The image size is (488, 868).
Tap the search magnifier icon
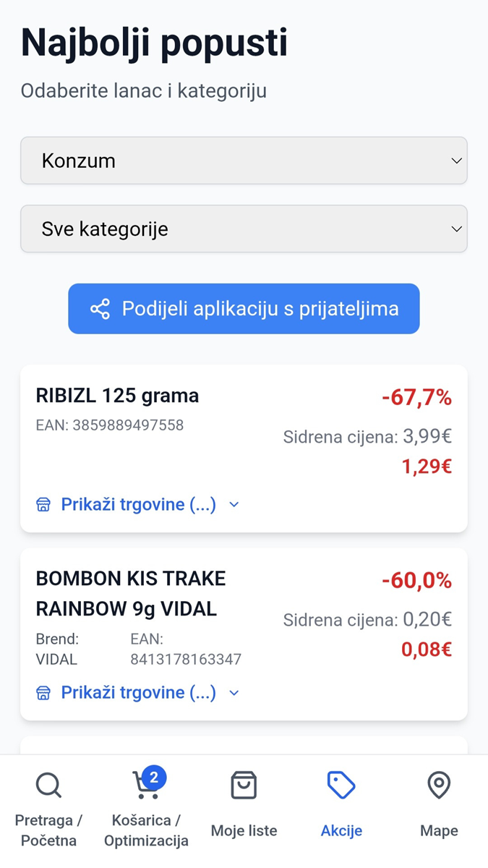click(48, 785)
